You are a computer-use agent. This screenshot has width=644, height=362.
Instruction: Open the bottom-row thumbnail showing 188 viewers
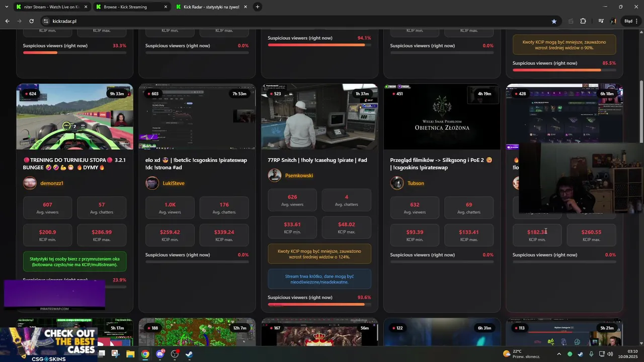pos(197,332)
